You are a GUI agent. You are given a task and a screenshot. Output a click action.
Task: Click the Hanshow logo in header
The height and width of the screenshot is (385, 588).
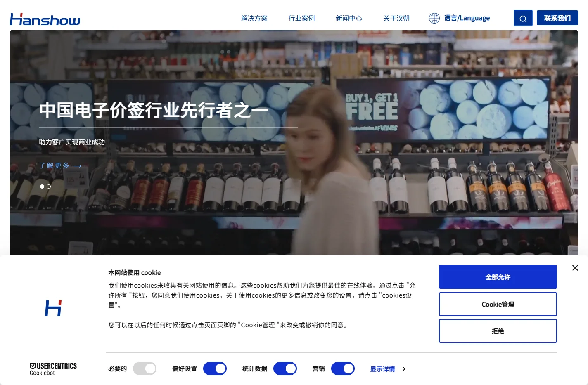point(45,19)
